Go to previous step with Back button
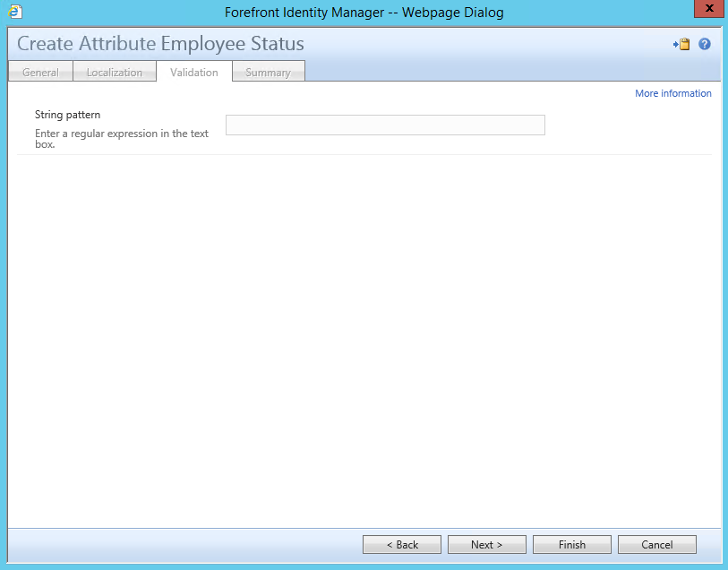Screen dimensions: 728x570 [402, 544]
